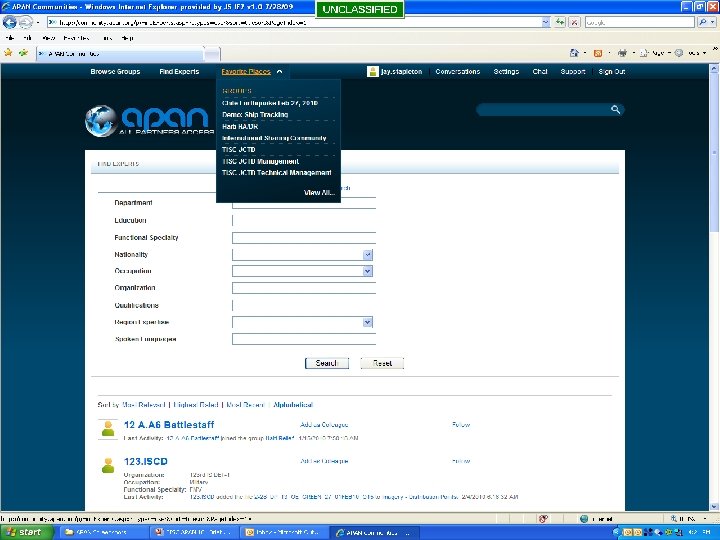Click the browser search magnifier icon
This screenshot has width=720, height=540.
[x=703, y=22]
